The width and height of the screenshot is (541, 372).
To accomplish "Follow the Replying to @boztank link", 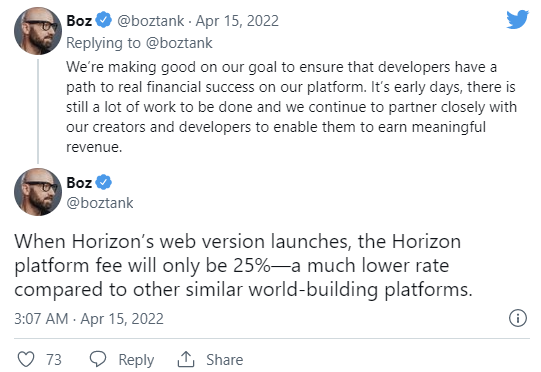I will (x=139, y=43).
